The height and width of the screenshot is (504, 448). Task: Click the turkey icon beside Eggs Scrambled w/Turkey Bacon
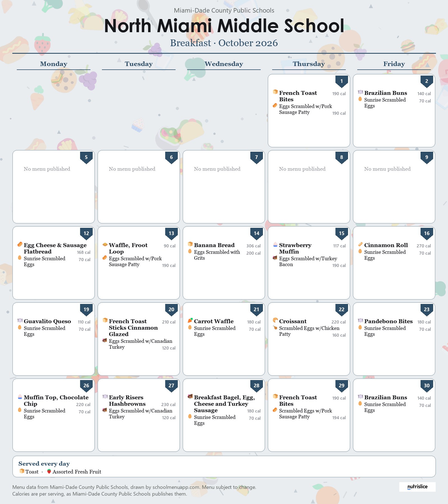coord(275,257)
